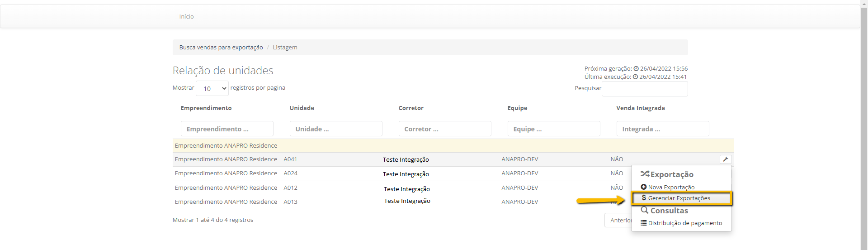Click the plus icon beside Nova Exportação
Viewport: 868px width, 250px height.
644,187
